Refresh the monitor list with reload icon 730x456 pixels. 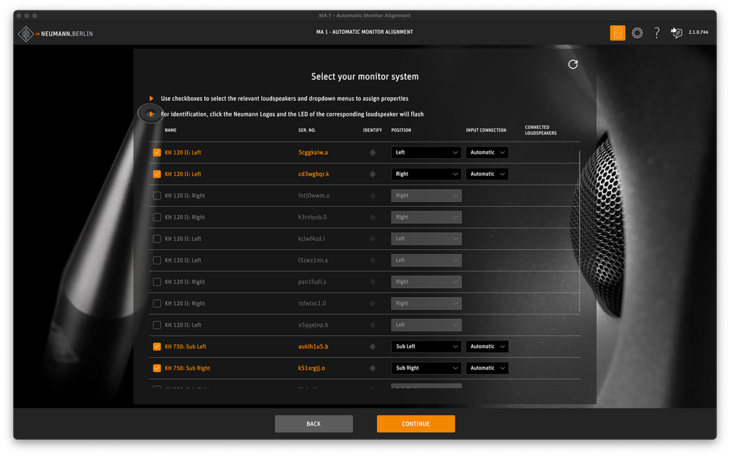point(573,64)
